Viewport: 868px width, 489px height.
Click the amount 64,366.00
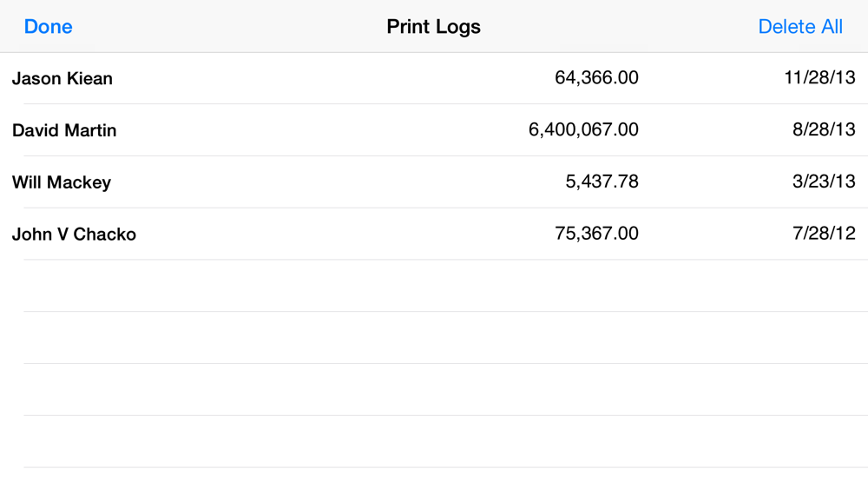[x=596, y=77]
